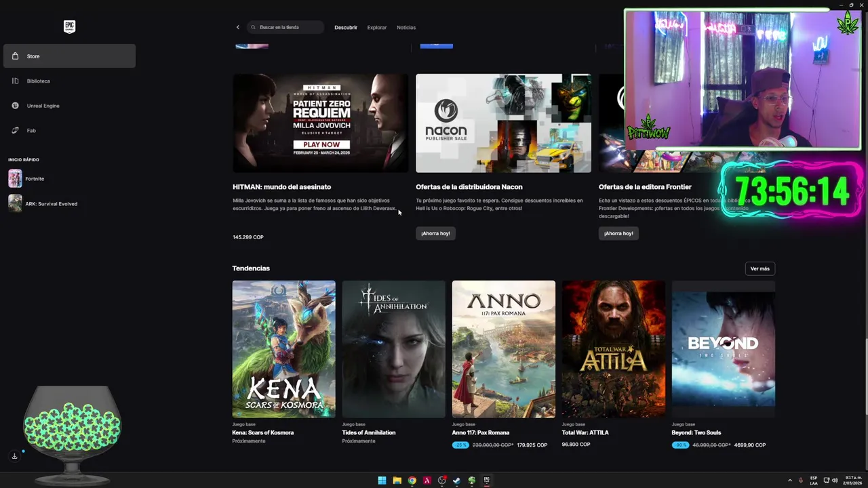The image size is (868, 488).
Task: Open the HITMAN Patient Zero banner
Action: (x=321, y=123)
